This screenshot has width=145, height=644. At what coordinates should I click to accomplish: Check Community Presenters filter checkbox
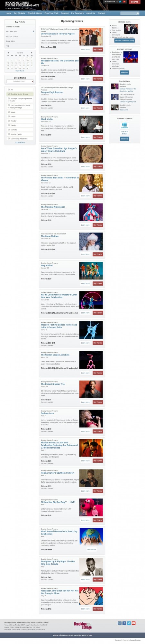[x=9, y=138]
